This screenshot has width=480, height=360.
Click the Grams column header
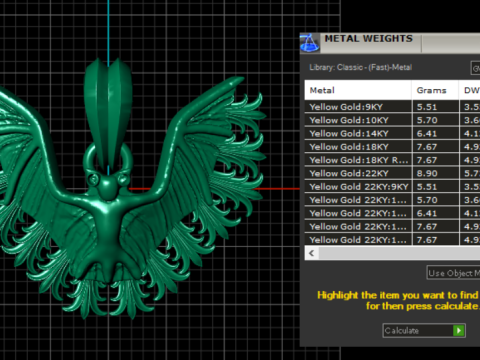tap(435, 90)
